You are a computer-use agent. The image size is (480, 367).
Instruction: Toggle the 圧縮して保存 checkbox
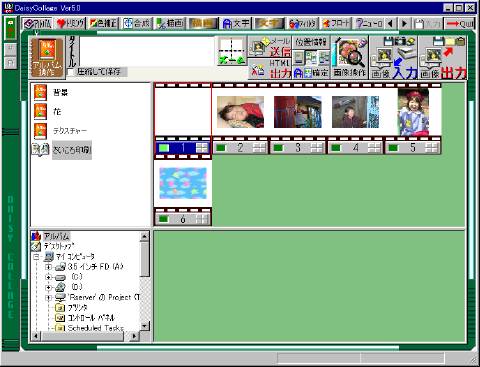click(x=71, y=72)
